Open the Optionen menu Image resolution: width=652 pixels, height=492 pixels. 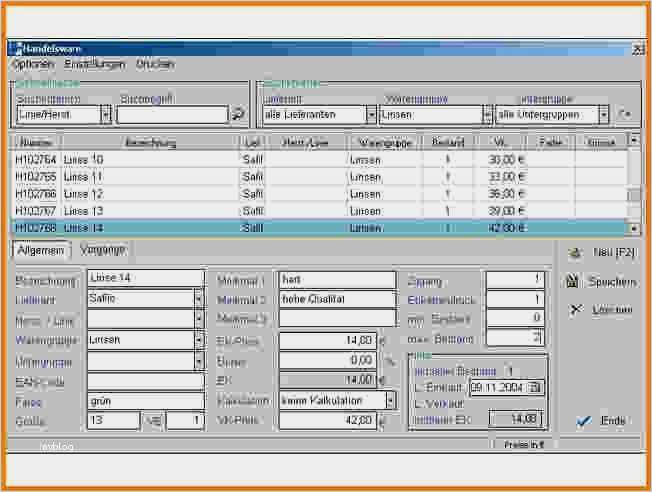(33, 64)
